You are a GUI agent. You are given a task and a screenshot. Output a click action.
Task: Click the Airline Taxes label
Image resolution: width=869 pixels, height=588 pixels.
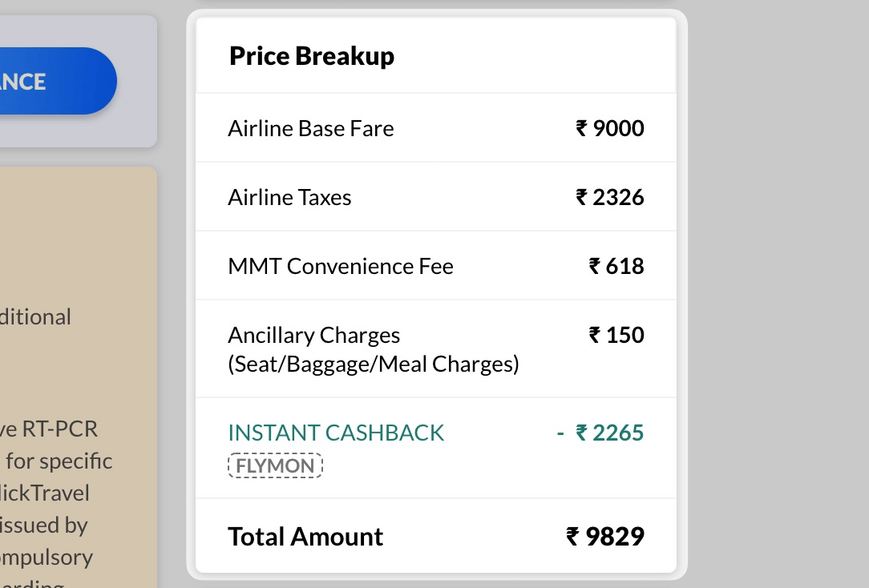pos(290,198)
